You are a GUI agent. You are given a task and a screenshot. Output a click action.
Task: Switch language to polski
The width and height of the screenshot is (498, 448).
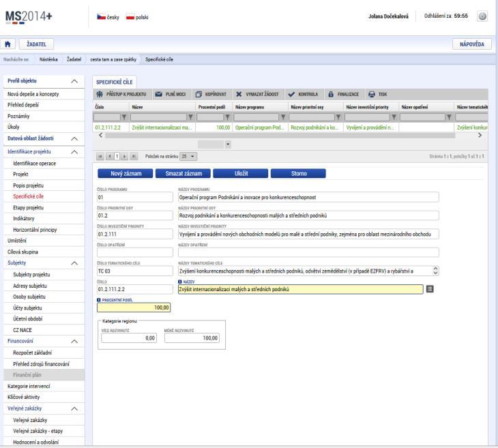[x=137, y=17]
